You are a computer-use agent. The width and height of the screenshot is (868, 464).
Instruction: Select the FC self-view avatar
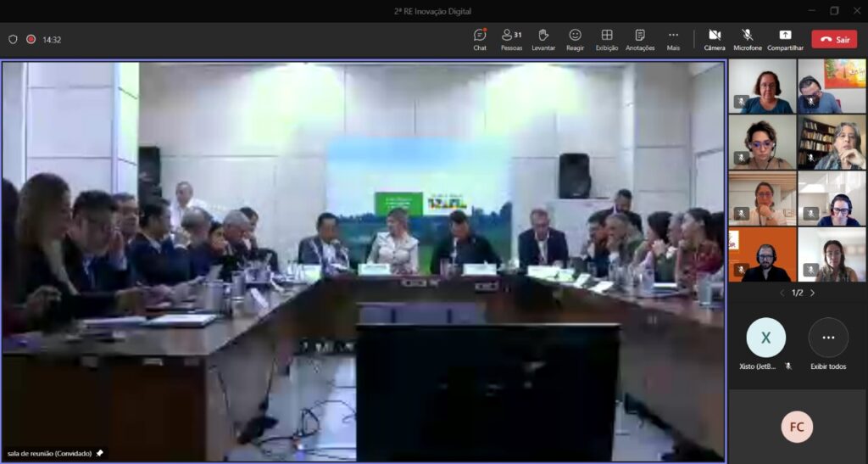797,427
